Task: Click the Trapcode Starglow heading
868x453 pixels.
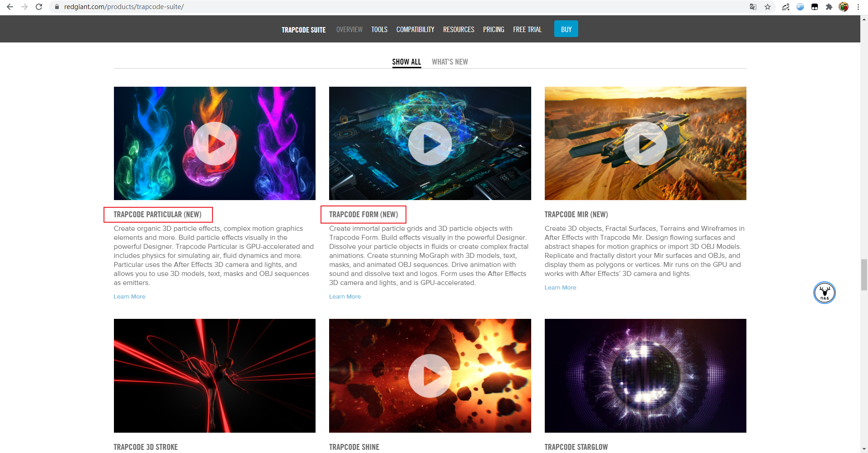Action: pos(576,447)
